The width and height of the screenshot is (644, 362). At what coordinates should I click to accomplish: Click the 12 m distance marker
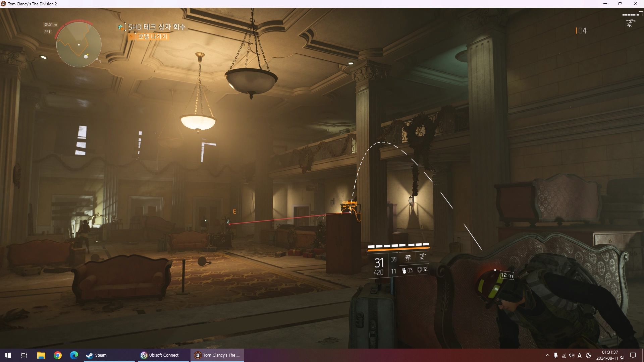(x=506, y=276)
